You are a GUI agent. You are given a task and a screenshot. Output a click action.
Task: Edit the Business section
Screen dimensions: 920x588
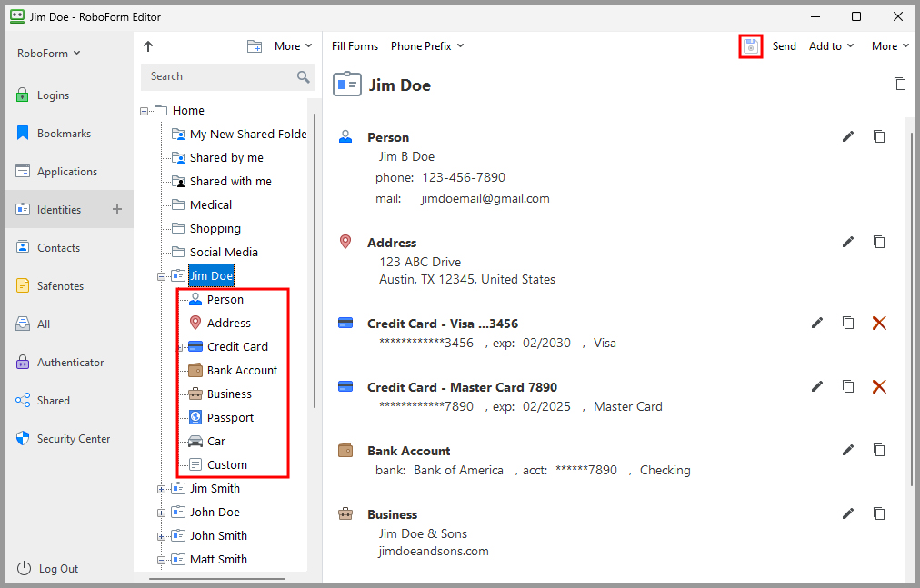tap(848, 513)
